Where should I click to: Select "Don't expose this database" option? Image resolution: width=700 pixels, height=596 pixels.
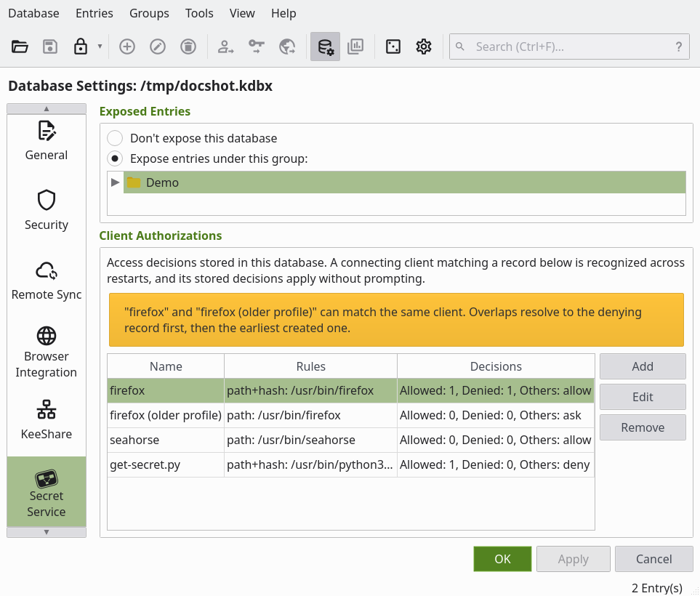click(x=115, y=138)
